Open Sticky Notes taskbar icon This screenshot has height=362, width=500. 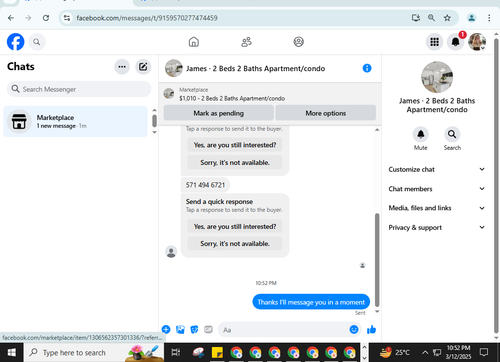217,352
